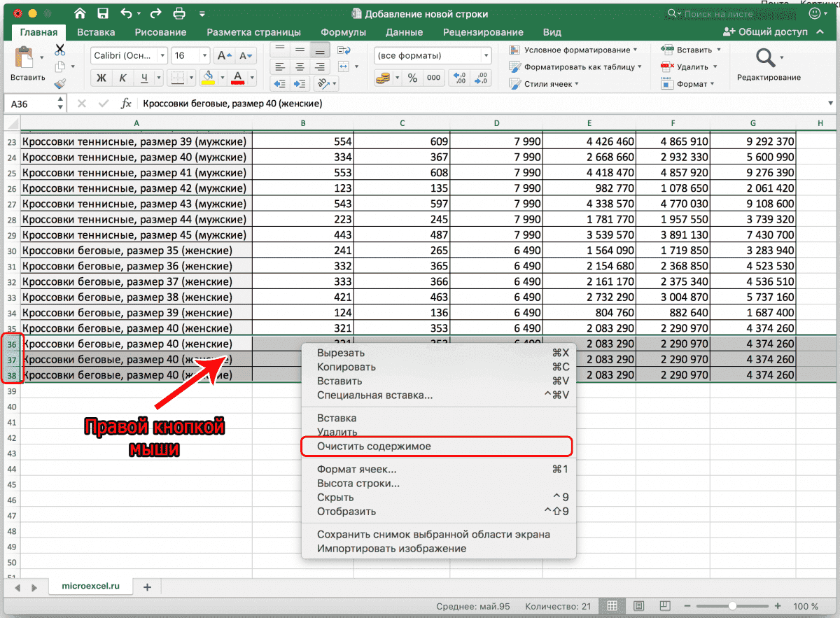Click the zoom slider in status bar
Image resolution: width=840 pixels, height=618 pixels.
tap(732, 606)
